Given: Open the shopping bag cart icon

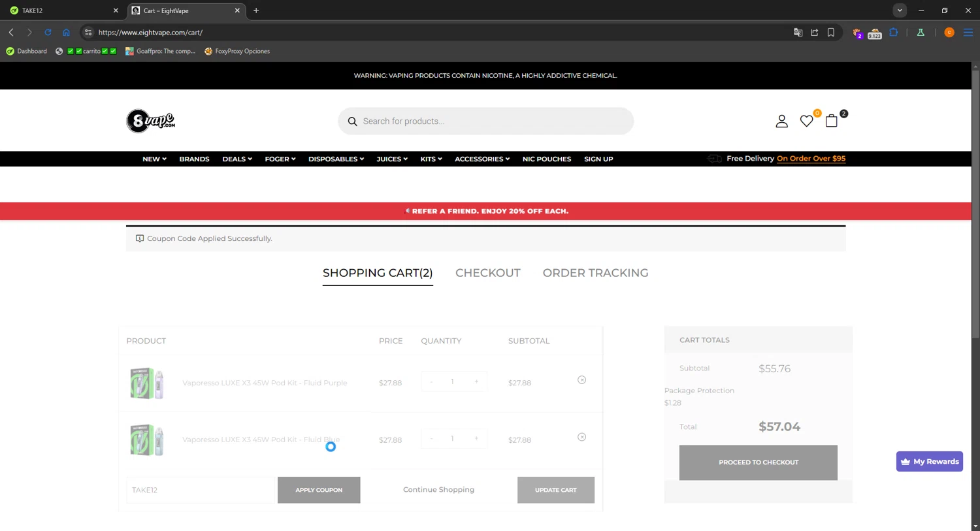Looking at the screenshot, I should 832,121.
